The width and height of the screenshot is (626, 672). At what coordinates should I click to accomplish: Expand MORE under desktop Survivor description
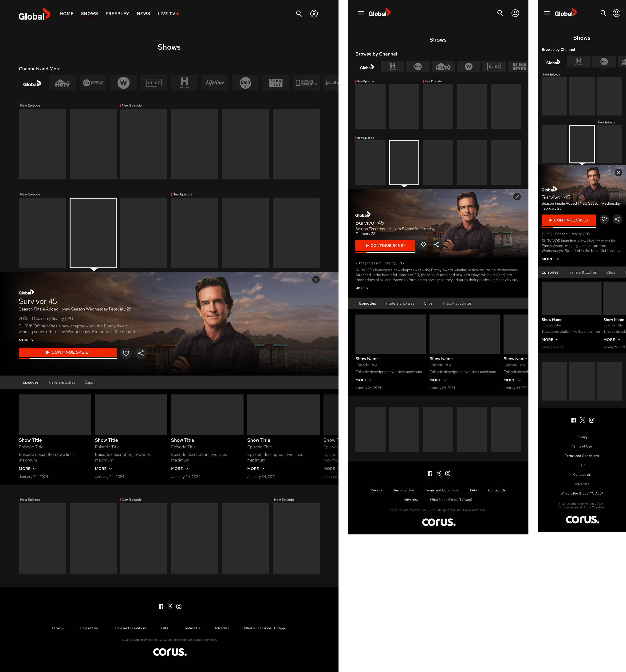(26, 340)
